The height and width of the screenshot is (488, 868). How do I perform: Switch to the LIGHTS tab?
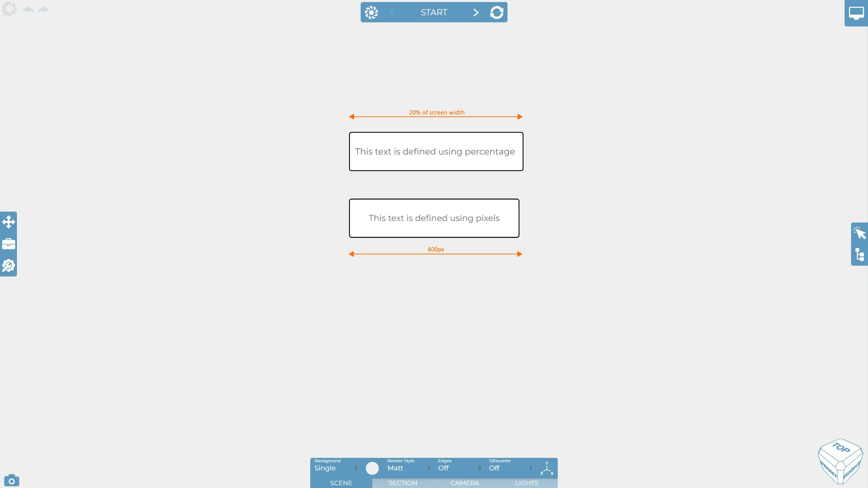coord(527,483)
